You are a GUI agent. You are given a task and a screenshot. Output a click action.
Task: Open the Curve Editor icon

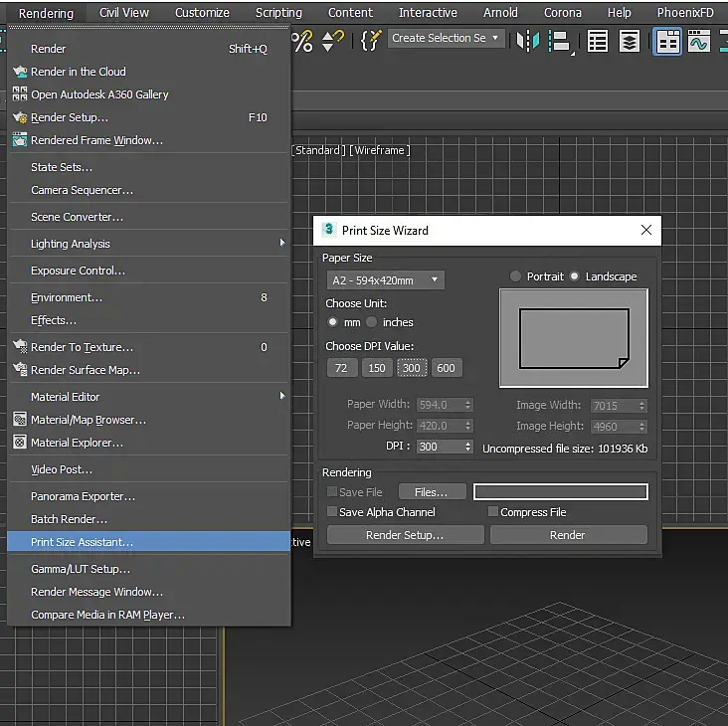pyautogui.click(x=701, y=41)
